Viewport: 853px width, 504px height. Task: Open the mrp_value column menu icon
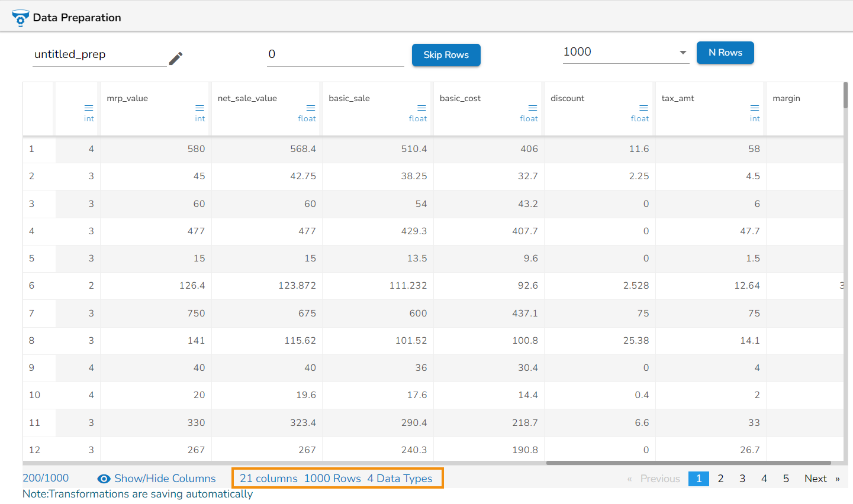tap(199, 108)
